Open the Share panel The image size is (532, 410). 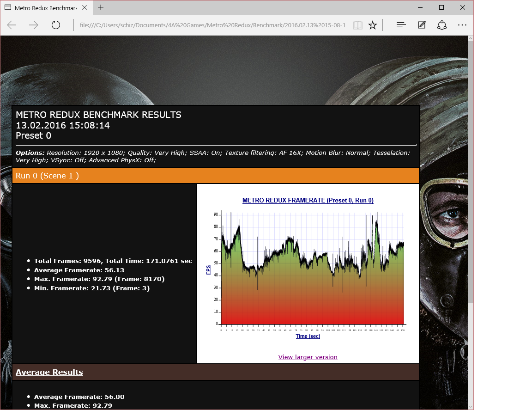click(442, 25)
